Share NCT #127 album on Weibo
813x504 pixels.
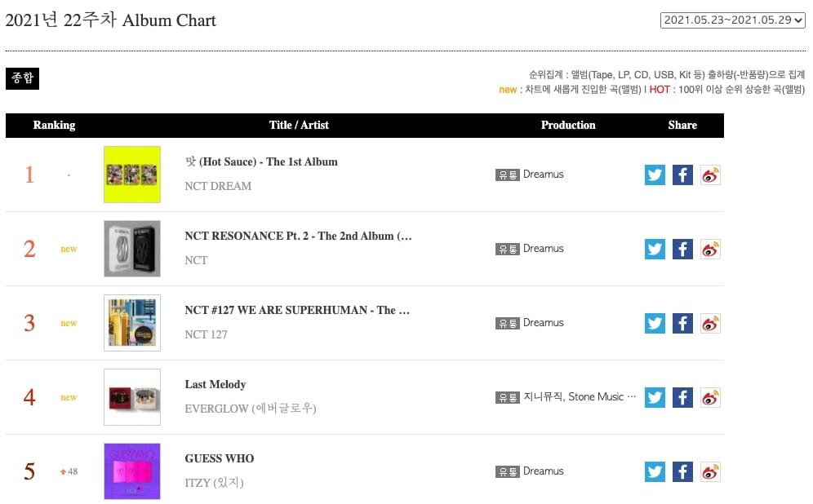[x=710, y=323]
